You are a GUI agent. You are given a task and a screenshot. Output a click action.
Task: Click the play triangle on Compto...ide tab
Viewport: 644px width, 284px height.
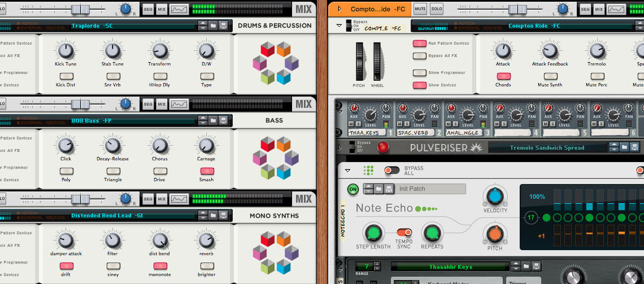pyautogui.click(x=340, y=8)
